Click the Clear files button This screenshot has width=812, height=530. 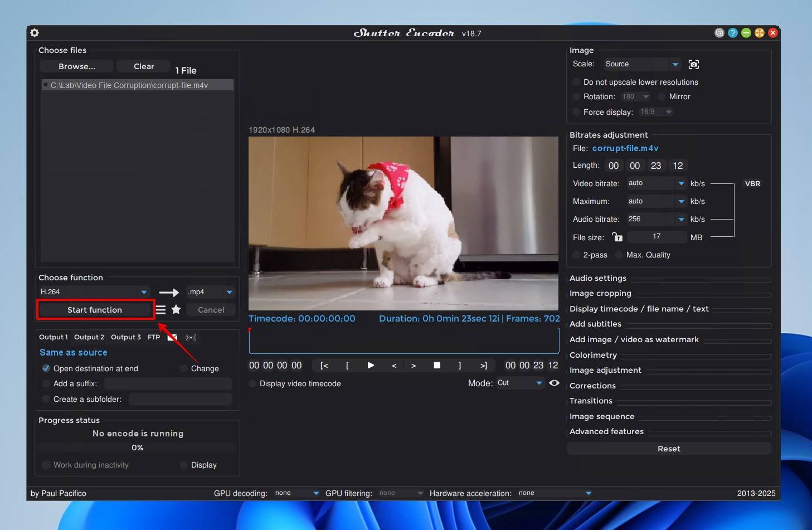point(144,66)
